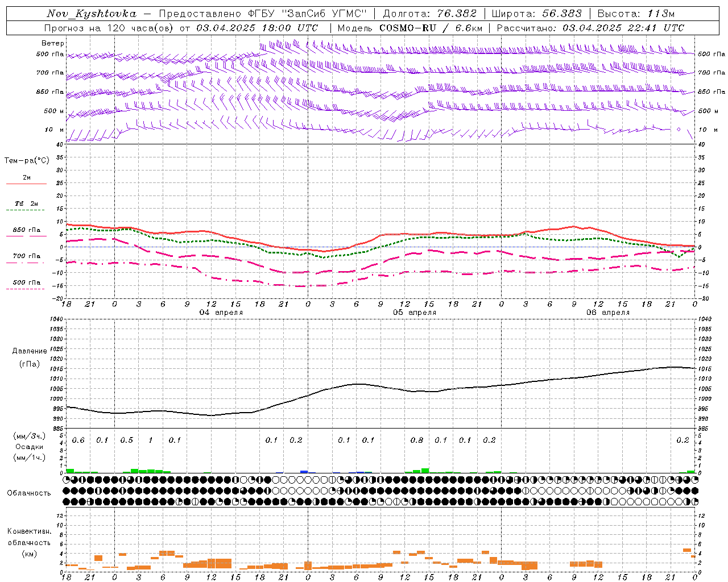Click the Осадки precipitation label
The width and height of the screenshot is (728, 582).
coord(29,447)
